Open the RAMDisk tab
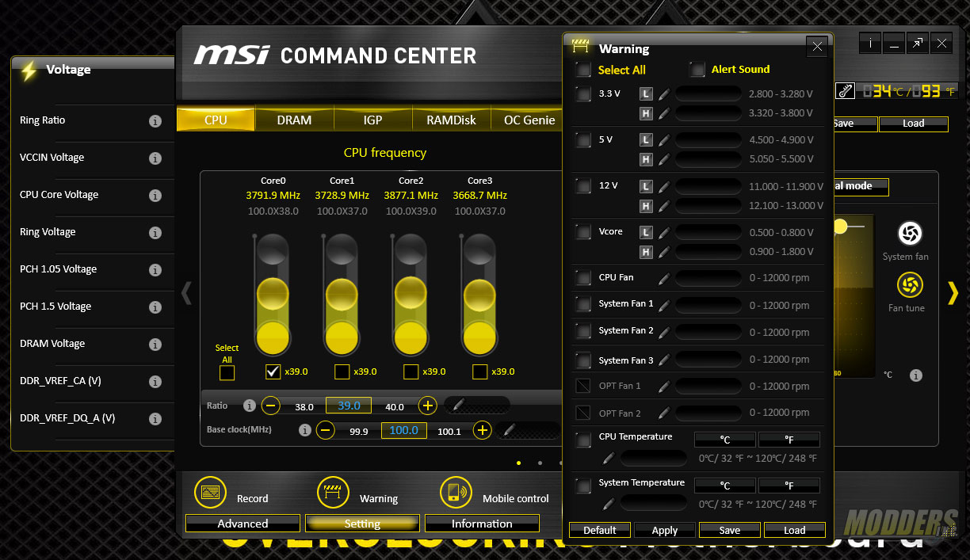 (451, 120)
